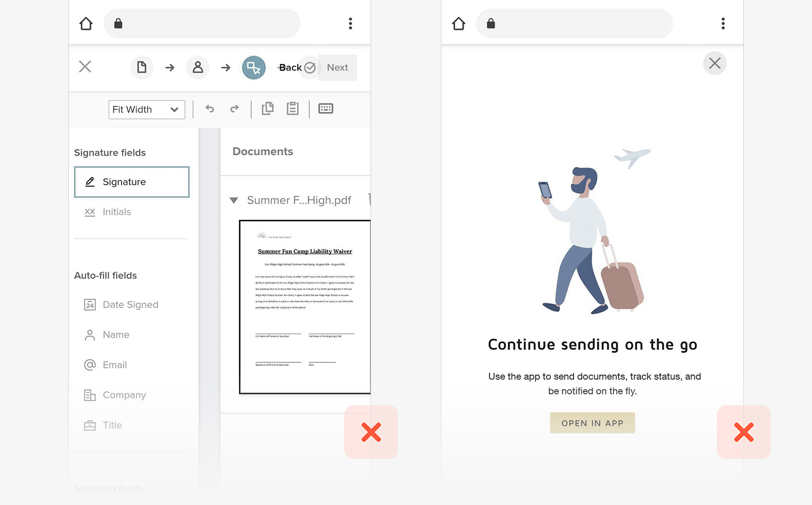
Task: Click the document step icon in the workflow bar
Action: (x=141, y=67)
